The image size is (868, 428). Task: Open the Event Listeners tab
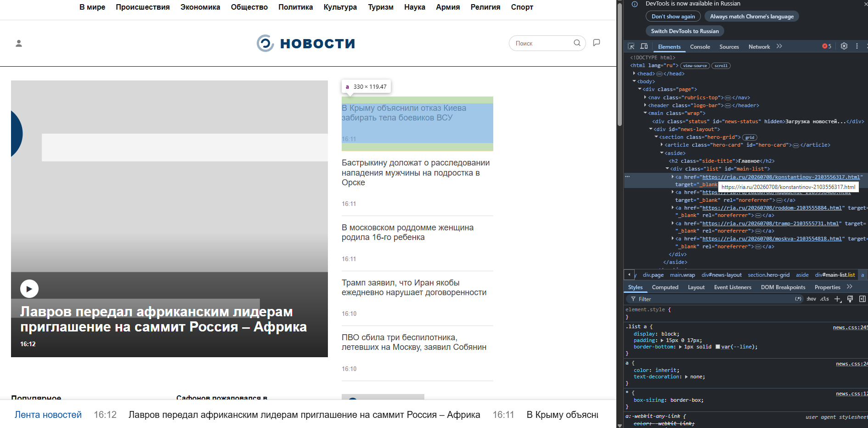coord(733,287)
